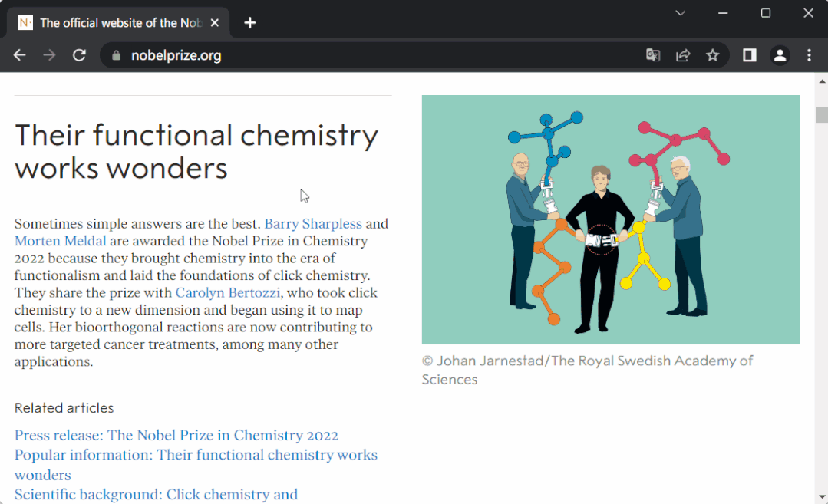The width and height of the screenshot is (828, 504).
Task: Open the Barry Sharpless link
Action: (313, 224)
